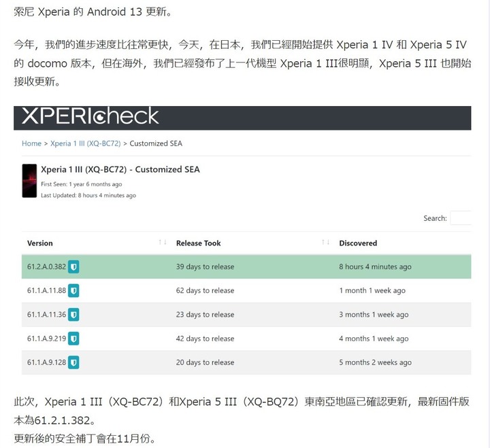The width and height of the screenshot is (490, 448).
Task: Click the Search input field
Action: pyautogui.click(x=461, y=218)
